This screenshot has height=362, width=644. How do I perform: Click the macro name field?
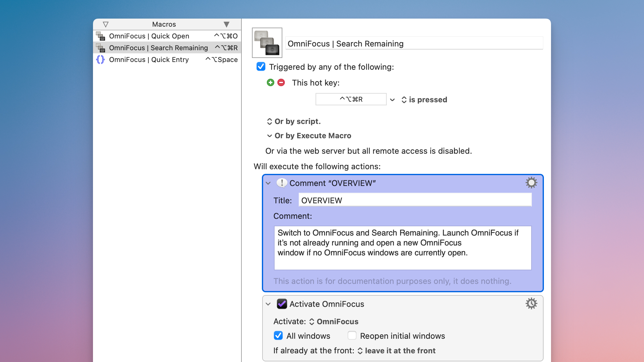tap(414, 43)
